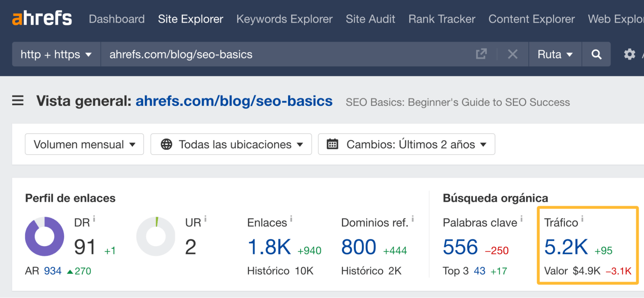644x298 pixels.
Task: Open the Ruta mode dropdown
Action: point(555,54)
